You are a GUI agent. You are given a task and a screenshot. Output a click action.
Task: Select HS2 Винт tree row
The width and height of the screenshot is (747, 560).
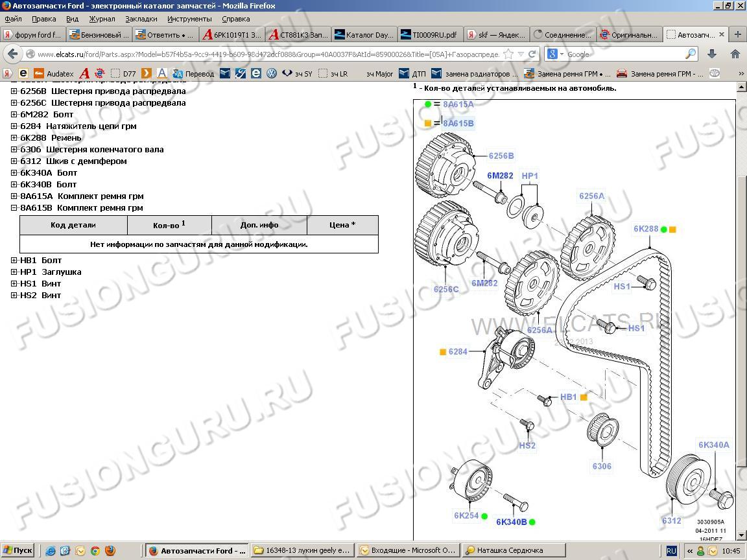40,296
